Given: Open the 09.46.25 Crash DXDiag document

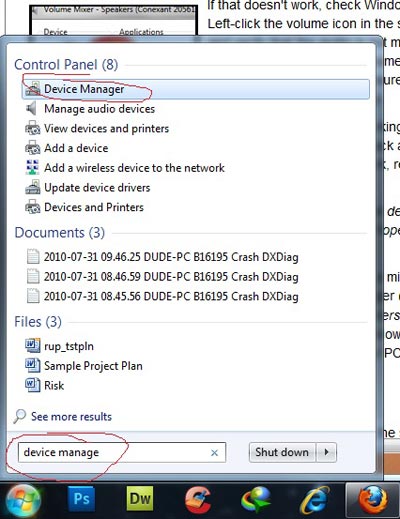Looking at the screenshot, I should point(171,257).
